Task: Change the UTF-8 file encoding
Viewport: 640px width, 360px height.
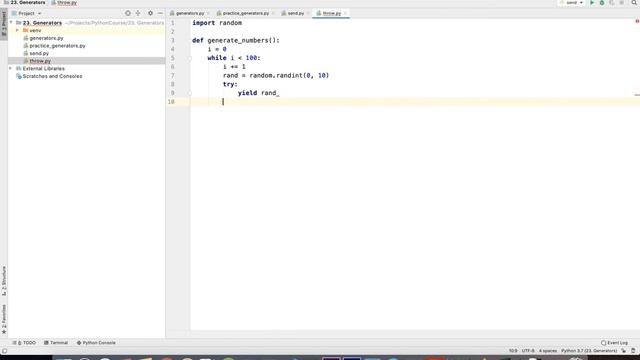Action: click(528, 351)
